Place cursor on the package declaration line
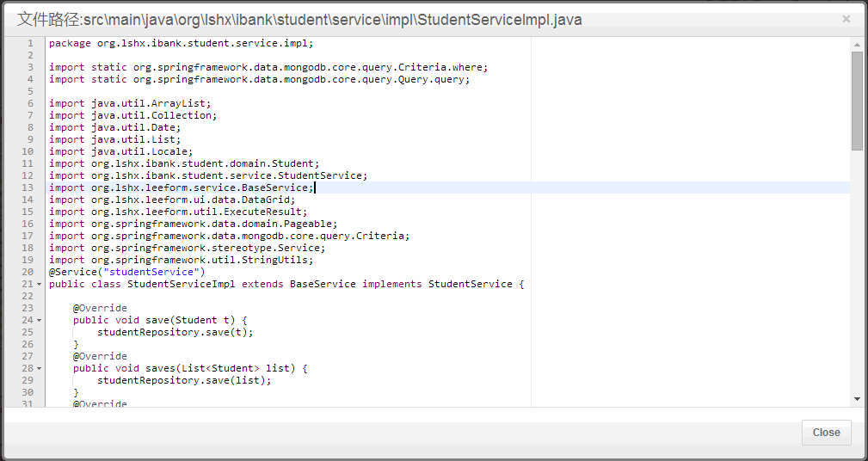Viewport: 868px width, 461px height. (181, 43)
